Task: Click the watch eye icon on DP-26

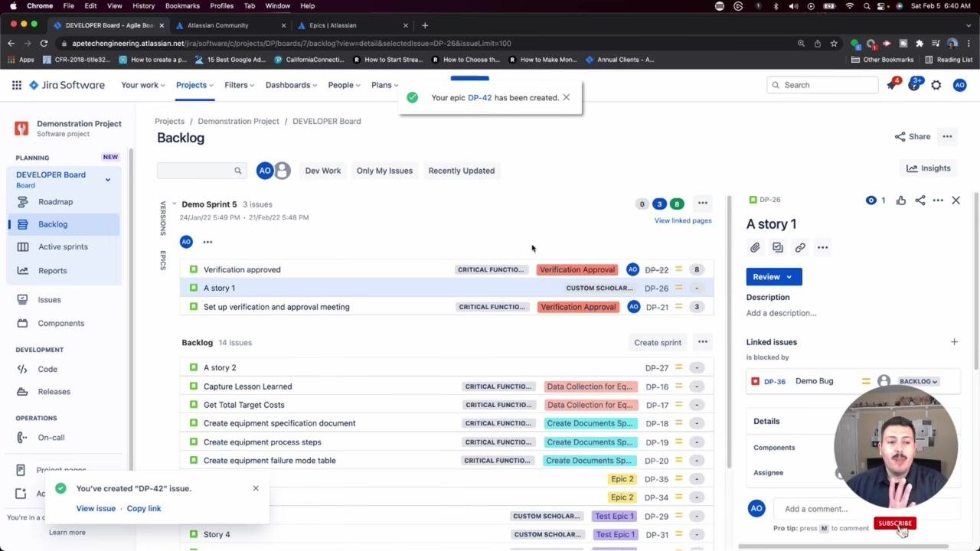Action: click(x=871, y=201)
